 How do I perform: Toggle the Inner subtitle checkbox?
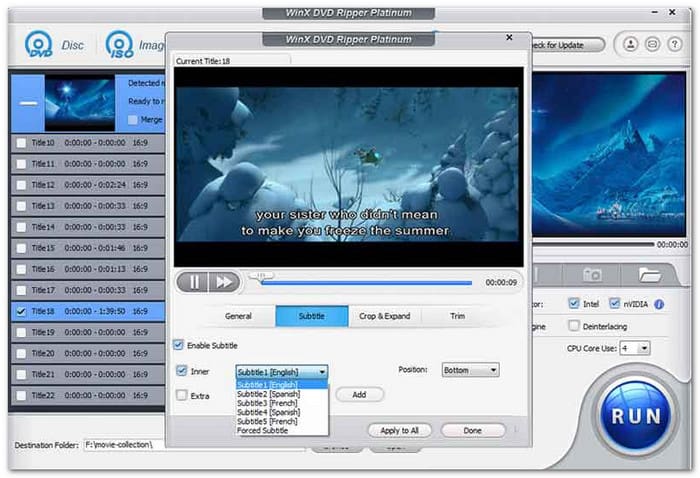(181, 370)
